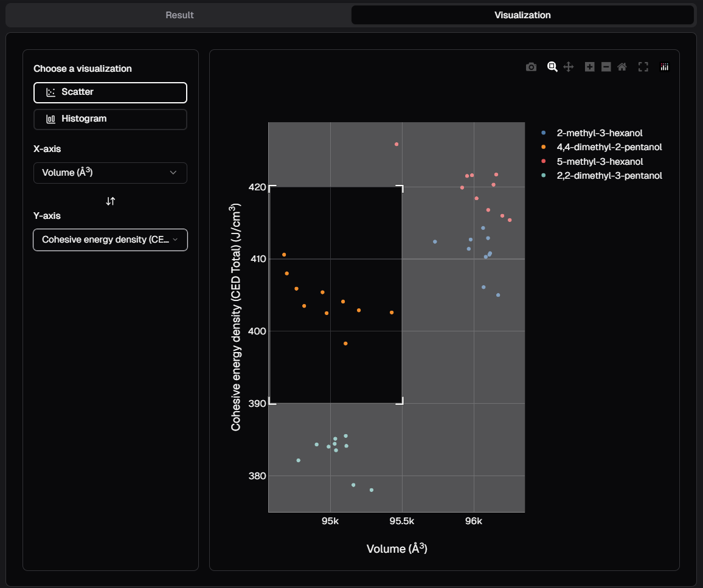Select the Visualization tab
Image resolution: width=703 pixels, height=588 pixels.
522,15
